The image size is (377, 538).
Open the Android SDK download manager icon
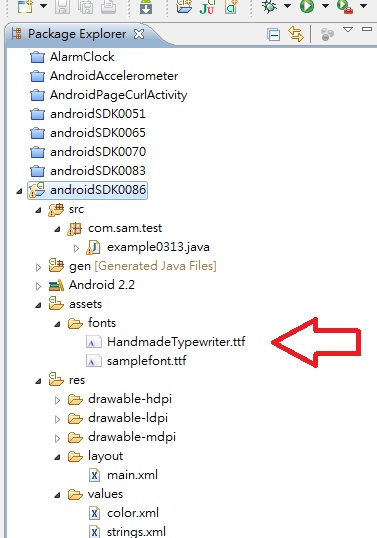(x=146, y=6)
